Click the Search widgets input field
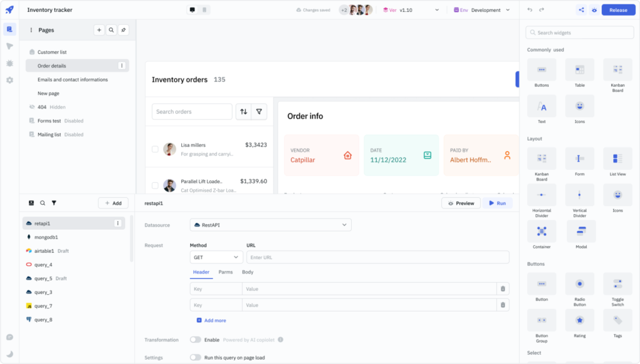 [x=579, y=32]
